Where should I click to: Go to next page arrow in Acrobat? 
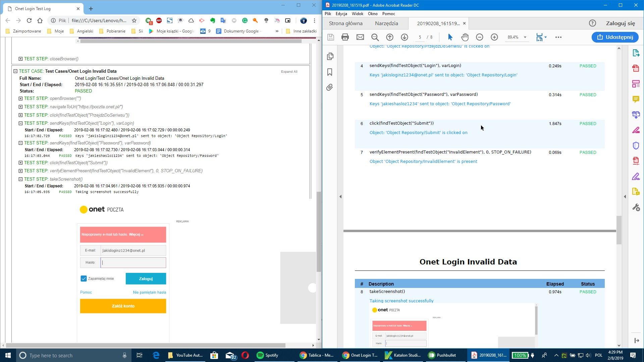click(404, 37)
